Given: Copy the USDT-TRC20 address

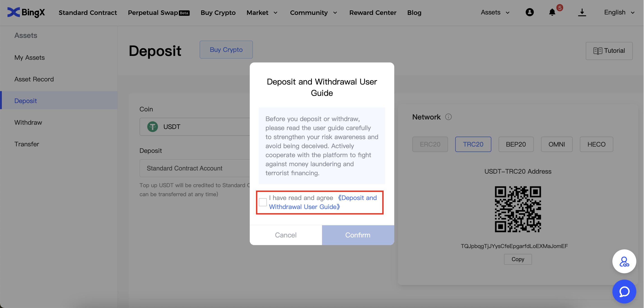Looking at the screenshot, I should tap(518, 259).
